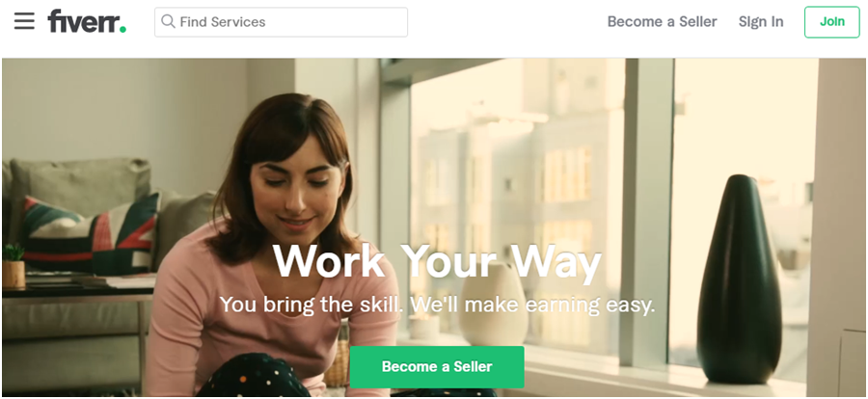
Task: Click the polka dot fabric at the image bottom
Action: (x=252, y=378)
